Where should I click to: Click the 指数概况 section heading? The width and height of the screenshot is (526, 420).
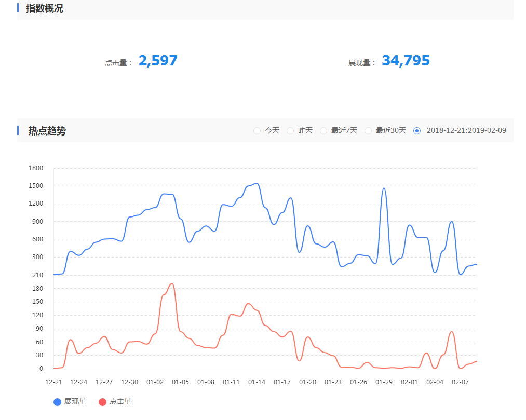tap(45, 9)
